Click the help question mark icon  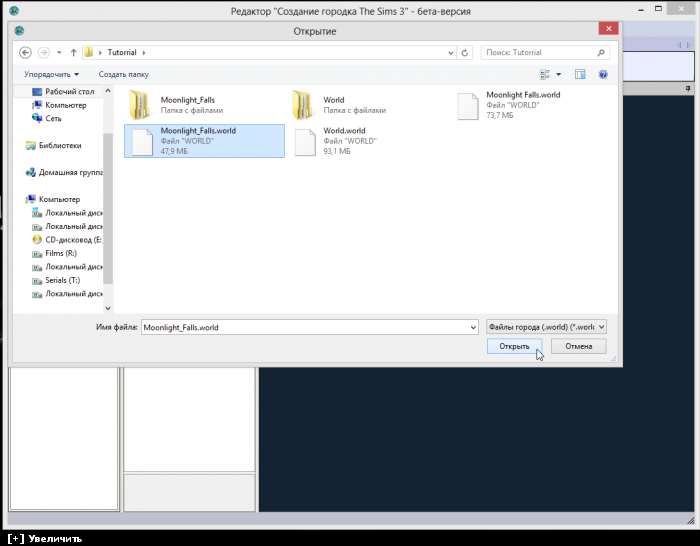click(603, 74)
